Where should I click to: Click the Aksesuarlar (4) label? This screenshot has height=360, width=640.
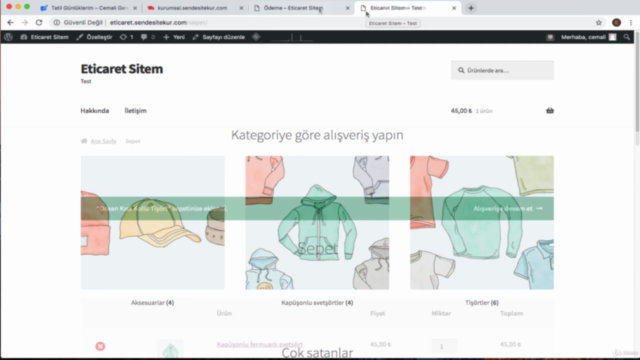(x=152, y=302)
